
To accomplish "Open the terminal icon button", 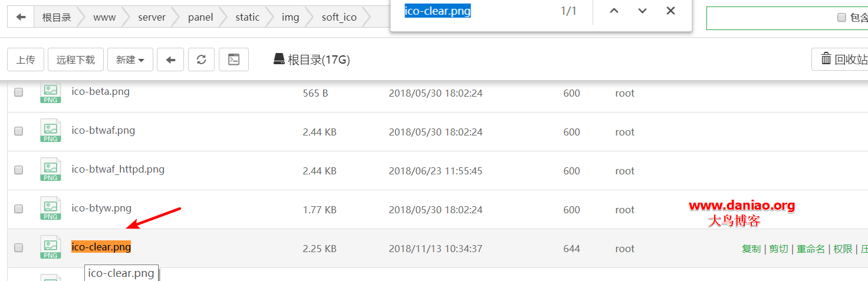I will (x=234, y=59).
